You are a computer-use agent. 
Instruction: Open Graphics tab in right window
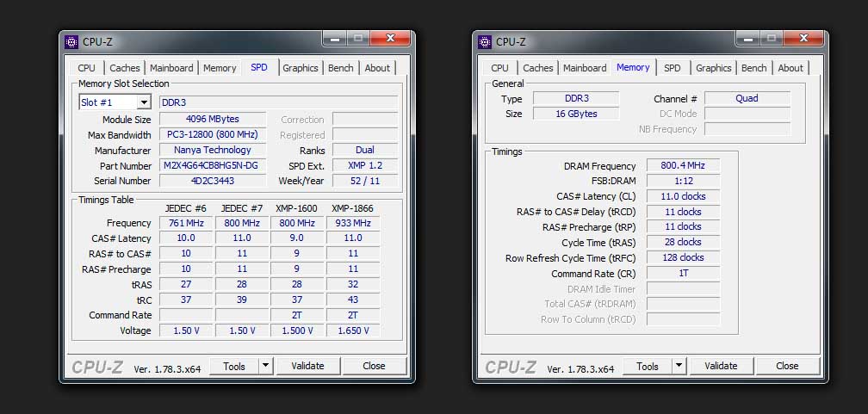pos(714,68)
